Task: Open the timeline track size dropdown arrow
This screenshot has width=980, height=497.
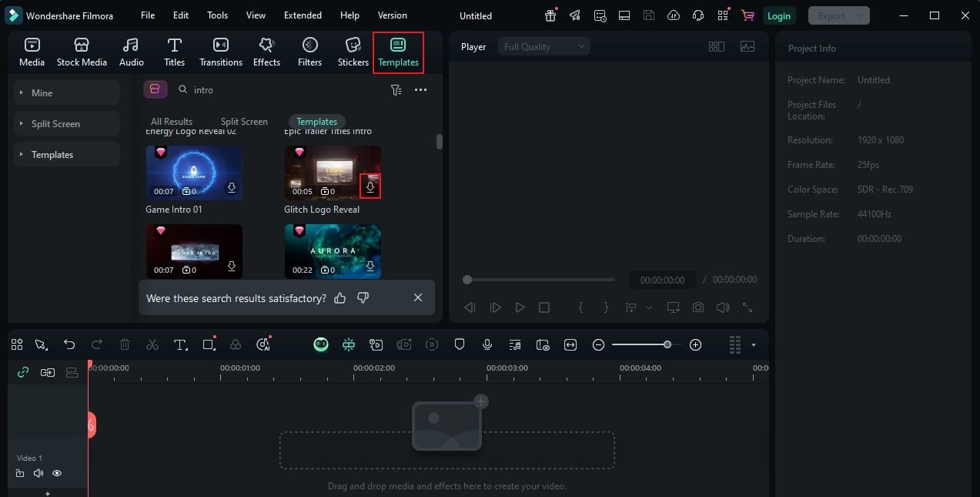Action: point(754,344)
